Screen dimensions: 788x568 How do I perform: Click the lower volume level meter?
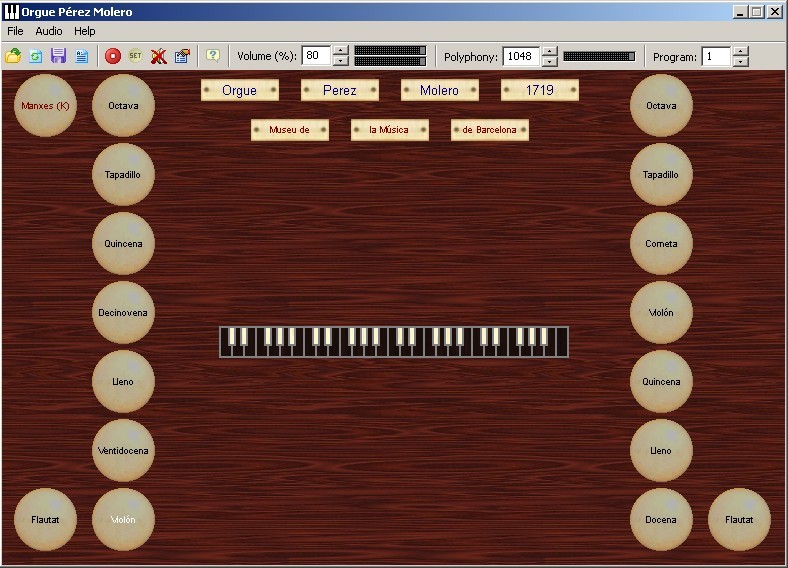pos(390,61)
